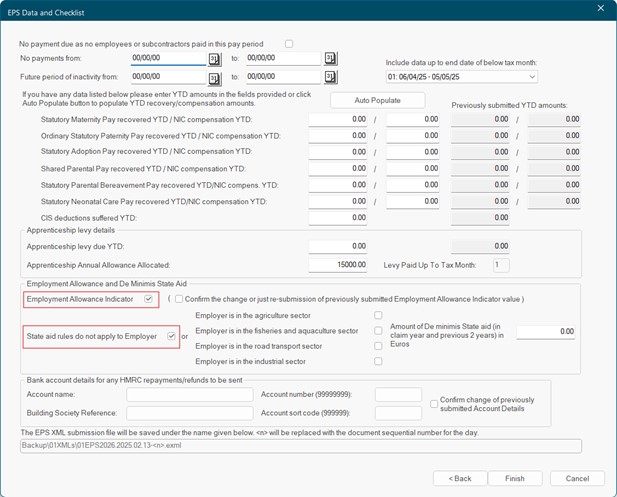617x497 pixels.
Task: Click Parental Bereavement Pay recovered YTD field
Action: (x=338, y=185)
